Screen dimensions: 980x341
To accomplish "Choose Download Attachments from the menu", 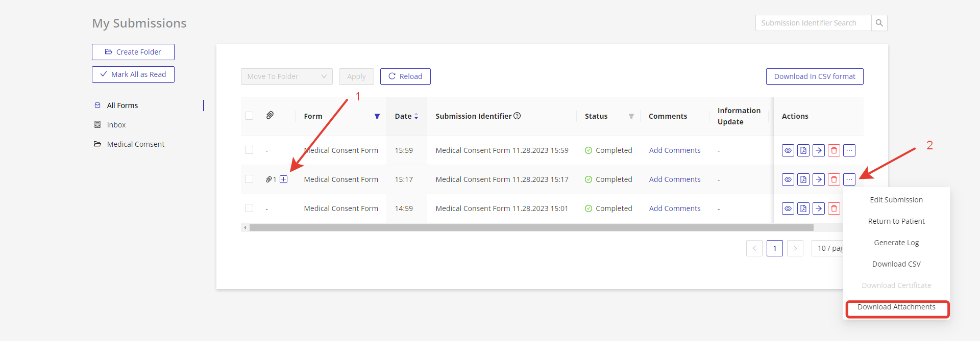I will pos(896,307).
